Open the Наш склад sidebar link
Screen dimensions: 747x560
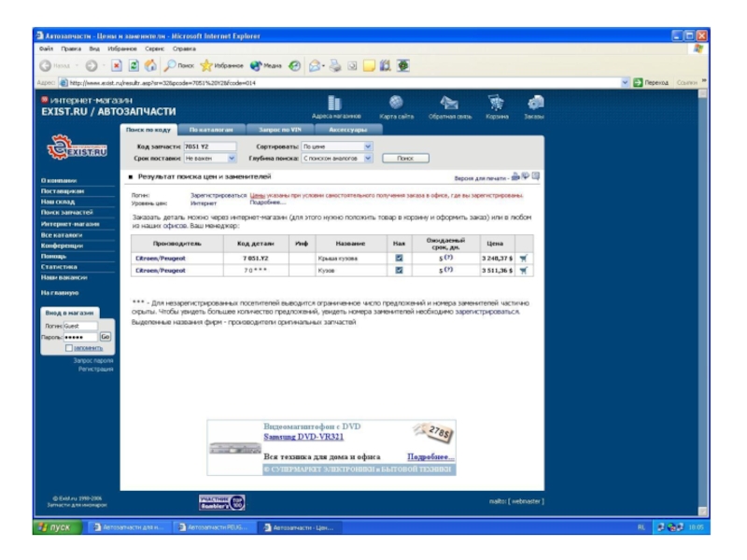[58, 202]
